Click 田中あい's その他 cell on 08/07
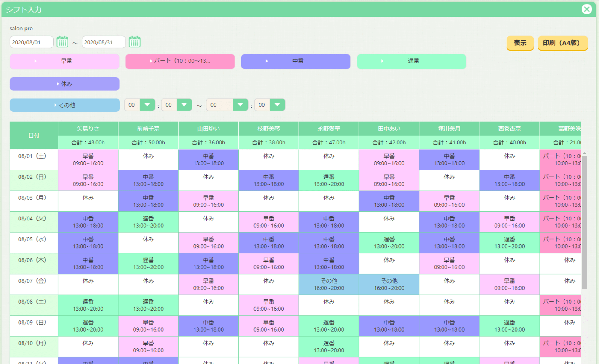This screenshot has width=599, height=364. [x=389, y=284]
